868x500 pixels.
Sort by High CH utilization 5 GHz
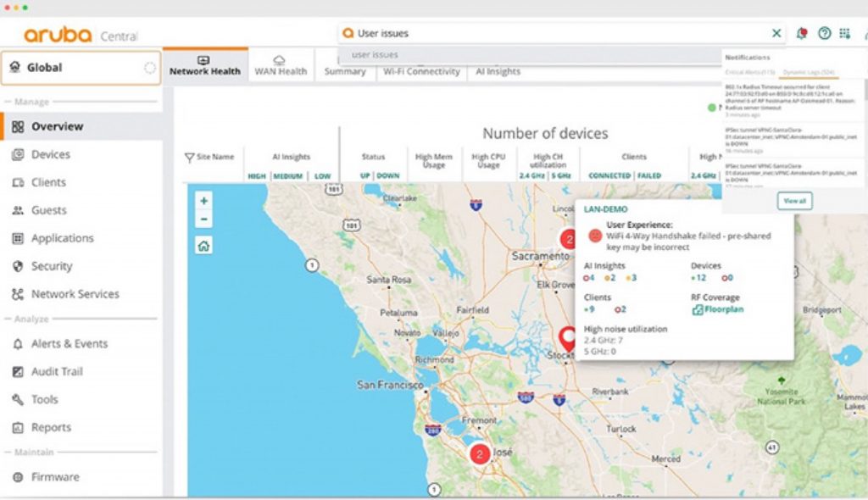[561, 175]
